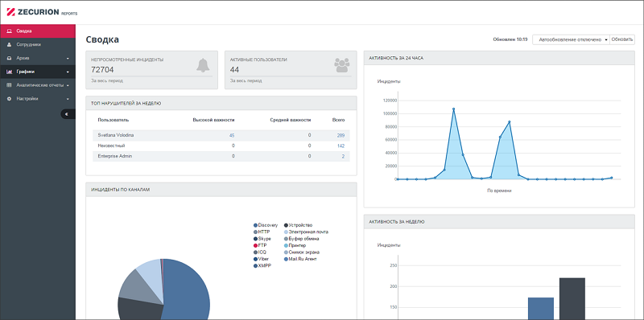Click the highest peak point on 24-hour chart
Viewport: 644px width, 320px height.
tap(454, 109)
